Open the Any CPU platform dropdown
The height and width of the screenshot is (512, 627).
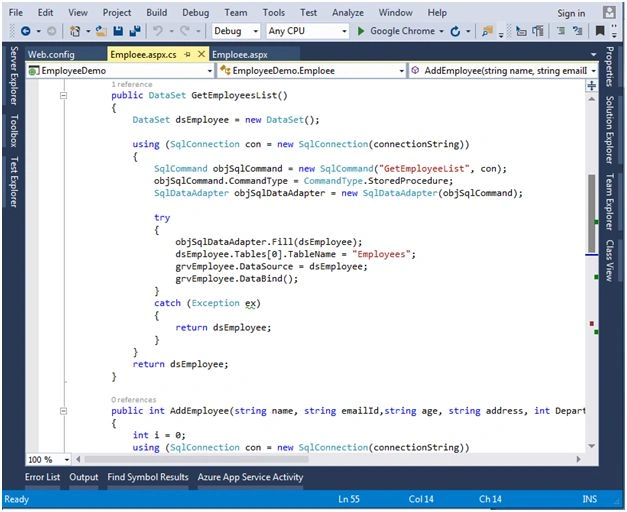click(x=307, y=31)
